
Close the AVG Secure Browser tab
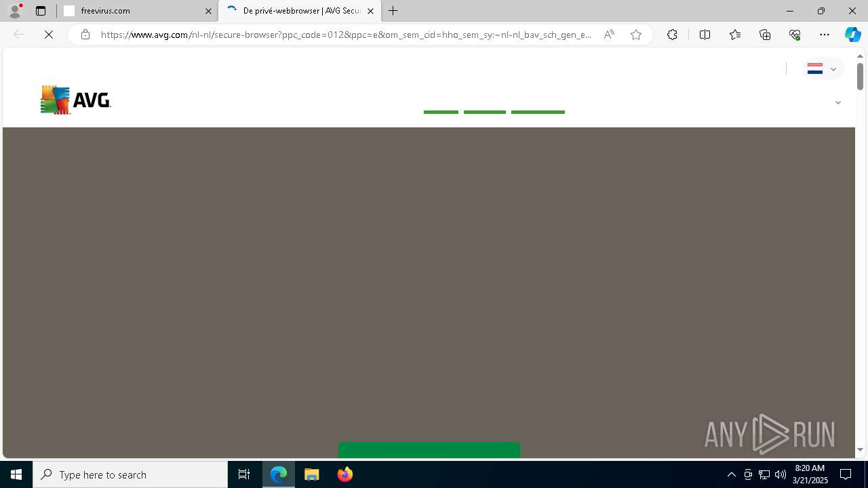tap(370, 11)
